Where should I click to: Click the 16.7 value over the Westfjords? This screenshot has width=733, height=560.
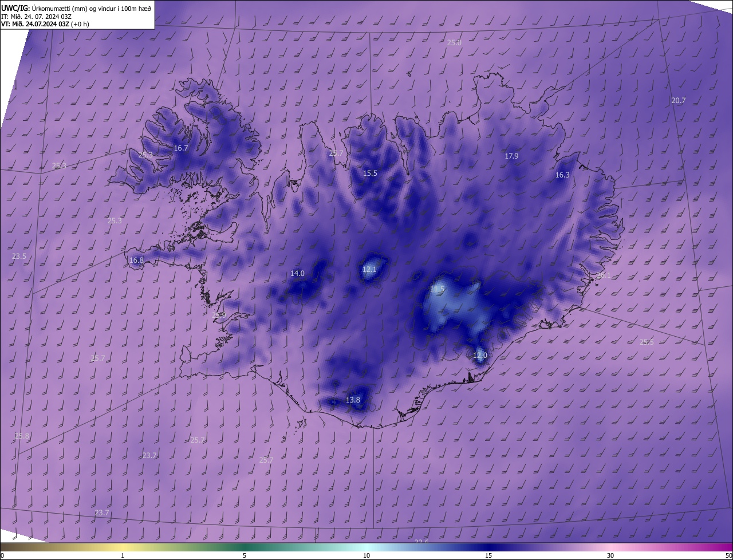(181, 148)
